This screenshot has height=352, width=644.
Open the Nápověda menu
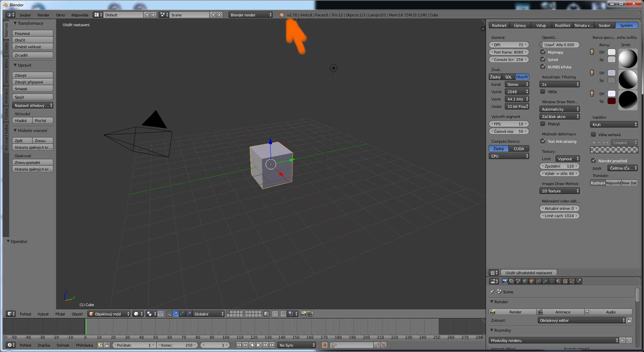click(x=79, y=15)
